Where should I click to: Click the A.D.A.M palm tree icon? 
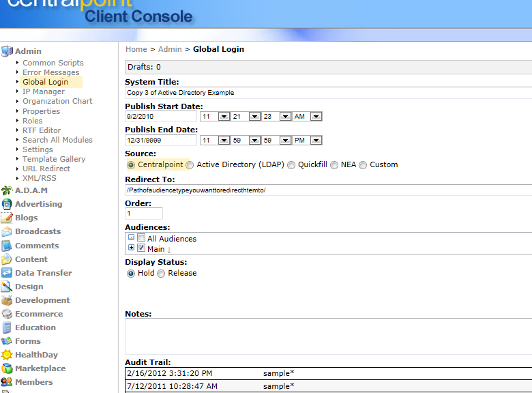click(7, 191)
